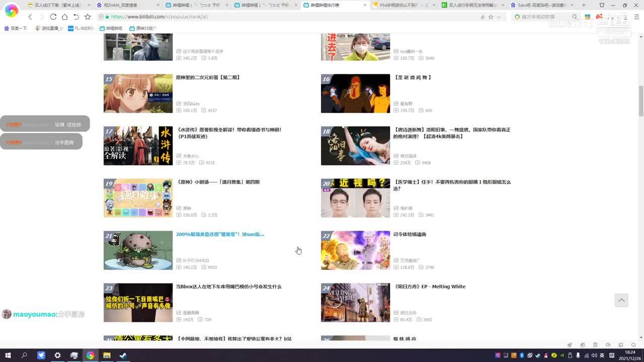Screen dimensions: 644x362
Task: Click thumbnail of rank 18 洛阳旧事 video
Action: tap(355, 146)
